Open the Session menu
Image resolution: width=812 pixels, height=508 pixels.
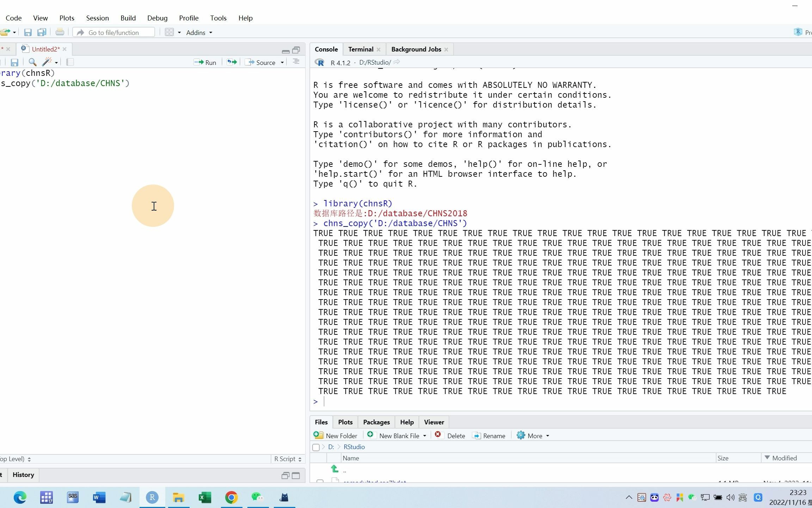pyautogui.click(x=97, y=18)
